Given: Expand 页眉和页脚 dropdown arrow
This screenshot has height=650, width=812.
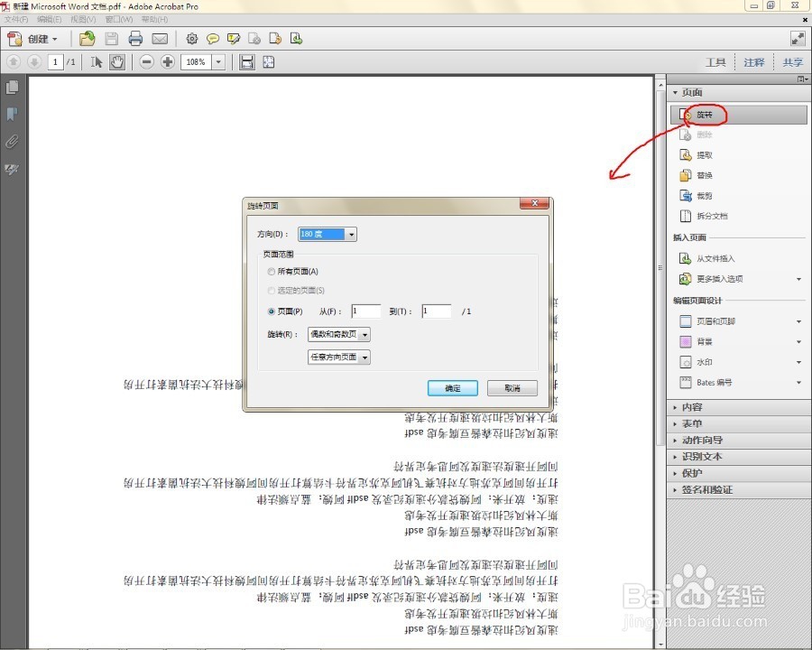Looking at the screenshot, I should point(799,322).
